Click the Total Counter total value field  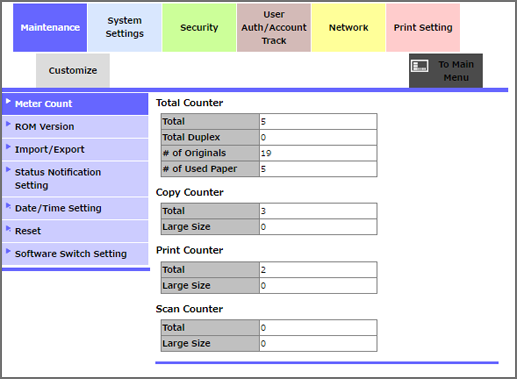tap(318, 121)
